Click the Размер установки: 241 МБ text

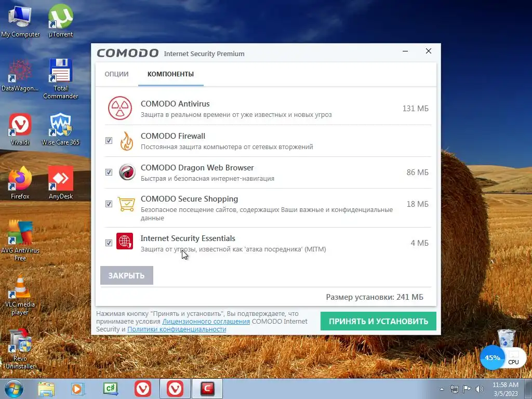click(375, 297)
